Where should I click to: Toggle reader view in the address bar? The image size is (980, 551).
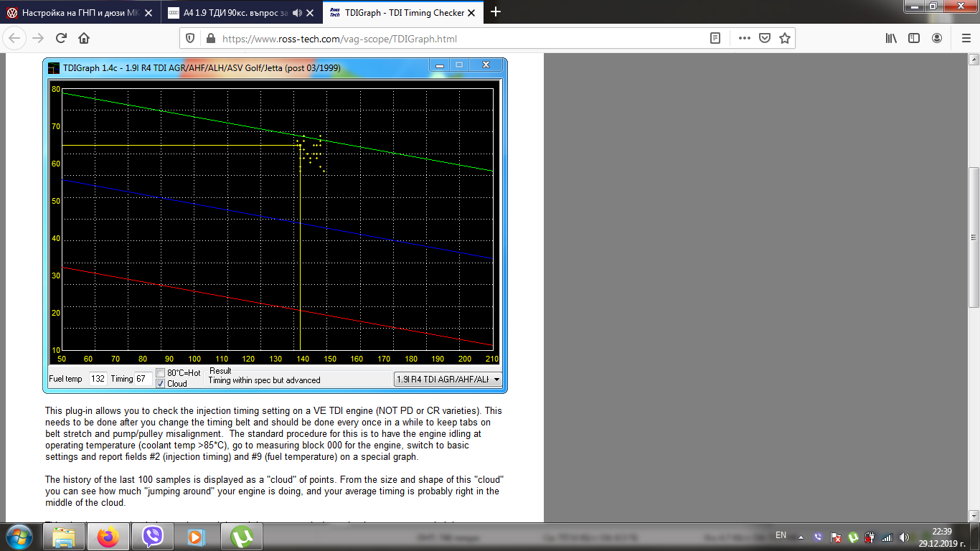pyautogui.click(x=715, y=39)
